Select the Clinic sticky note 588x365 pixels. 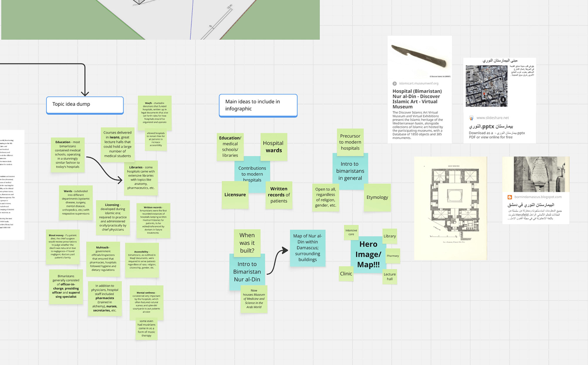[346, 274]
